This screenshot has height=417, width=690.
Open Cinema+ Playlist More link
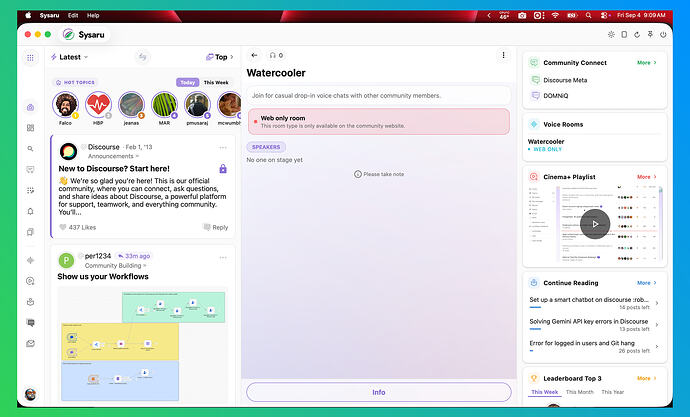tap(646, 177)
